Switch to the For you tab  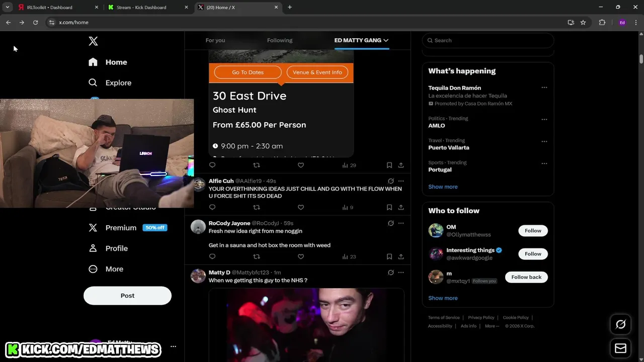pyautogui.click(x=215, y=40)
